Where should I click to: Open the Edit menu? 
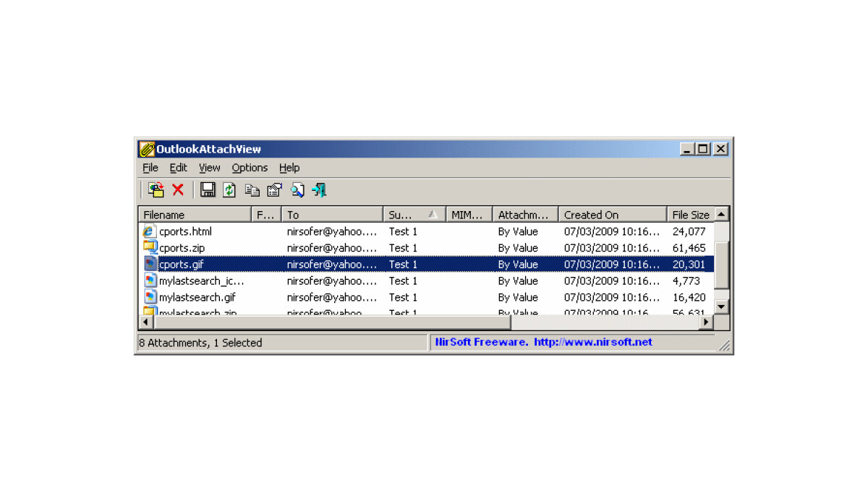pos(179,168)
